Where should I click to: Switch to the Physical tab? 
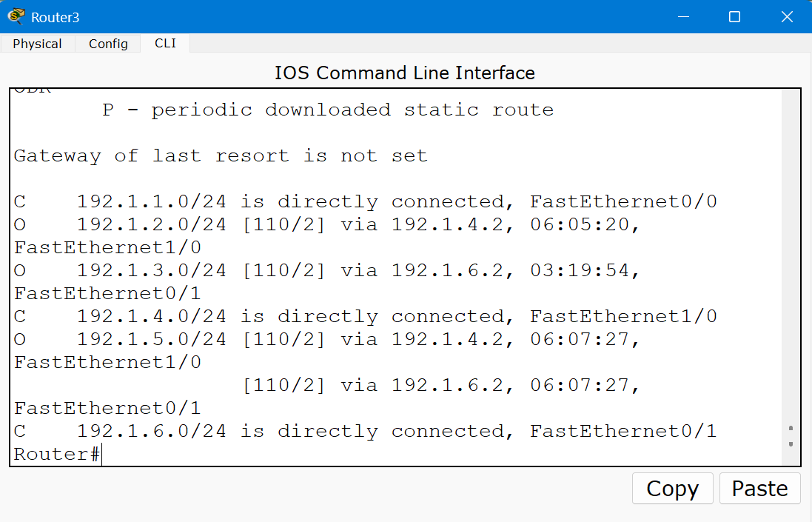[37, 44]
